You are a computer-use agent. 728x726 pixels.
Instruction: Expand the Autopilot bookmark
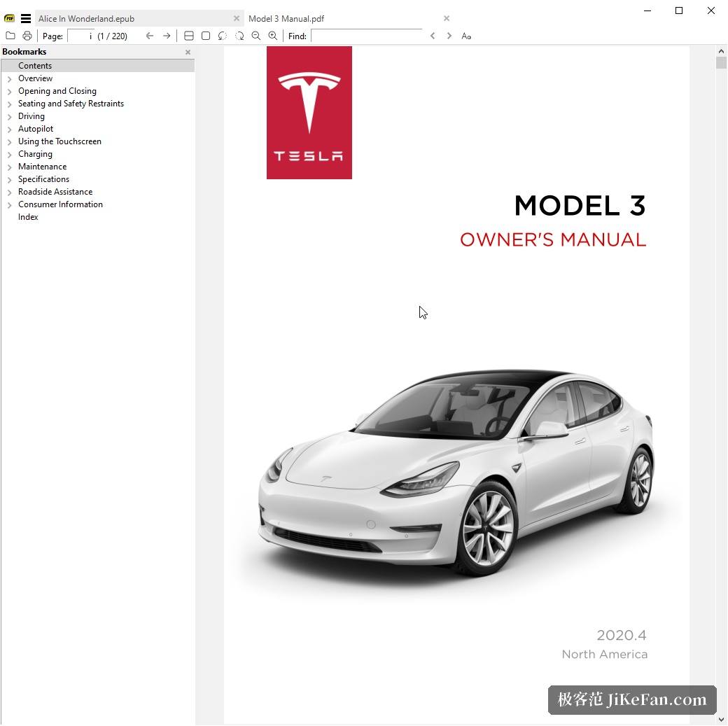tap(9, 129)
